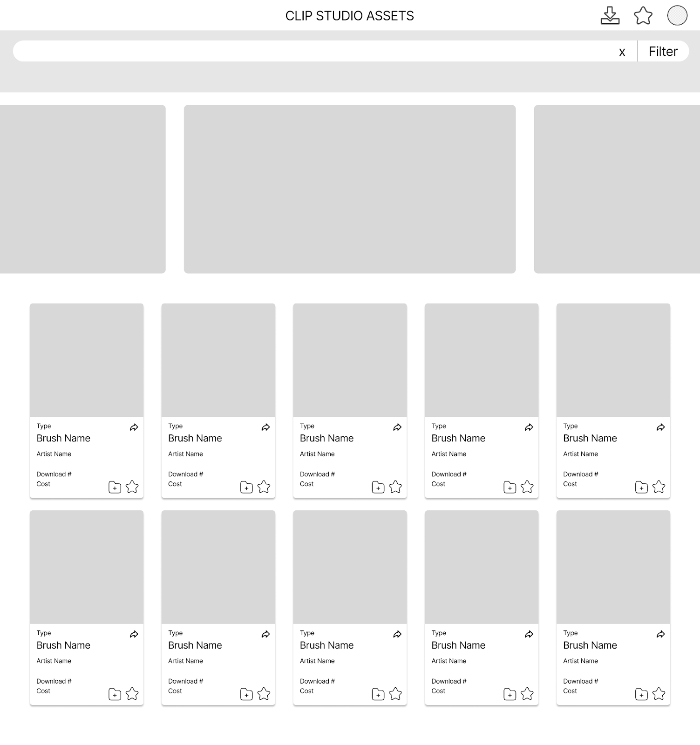Favorite the bottom row first card

coord(132,694)
